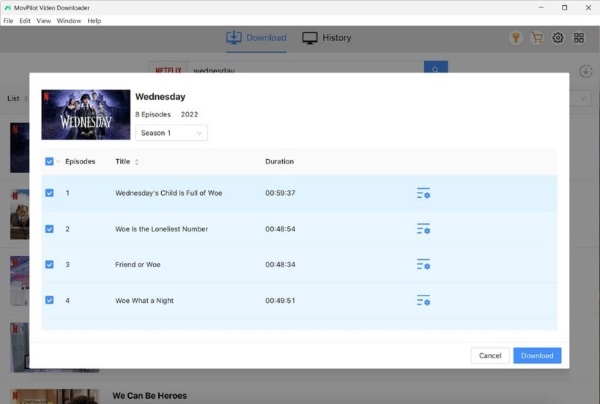Image resolution: width=600 pixels, height=404 pixels.
Task: Expand the Season 1 dropdown
Action: click(171, 133)
